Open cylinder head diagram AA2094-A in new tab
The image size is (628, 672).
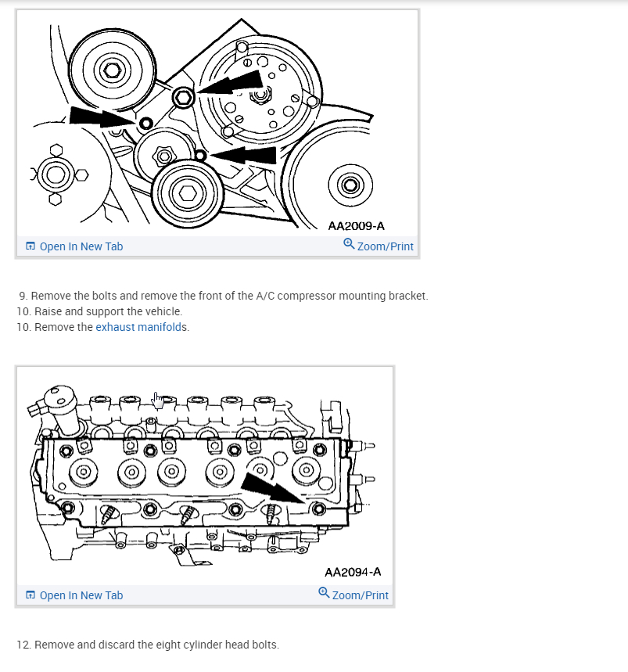[x=81, y=595]
